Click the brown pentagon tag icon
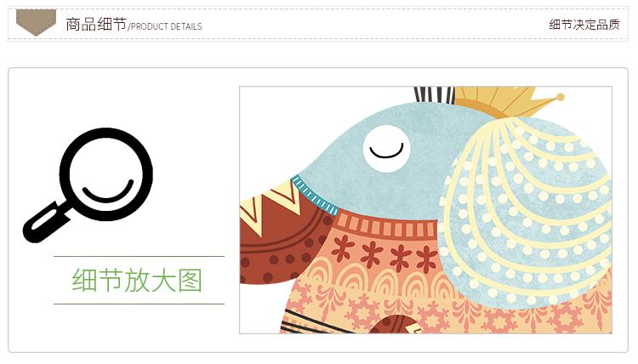Image resolution: width=638 pixels, height=364 pixels. [x=36, y=22]
